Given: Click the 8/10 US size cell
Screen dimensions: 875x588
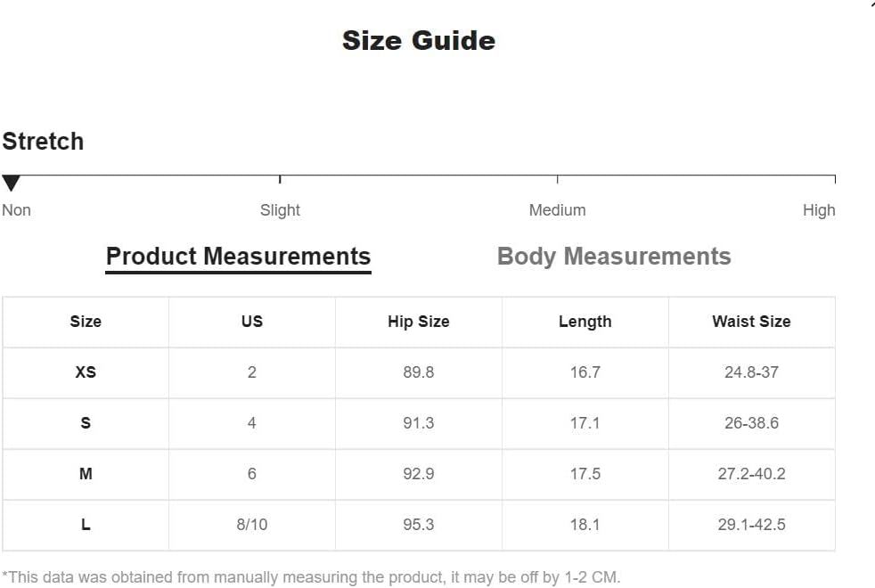Looking at the screenshot, I should [x=251, y=525].
